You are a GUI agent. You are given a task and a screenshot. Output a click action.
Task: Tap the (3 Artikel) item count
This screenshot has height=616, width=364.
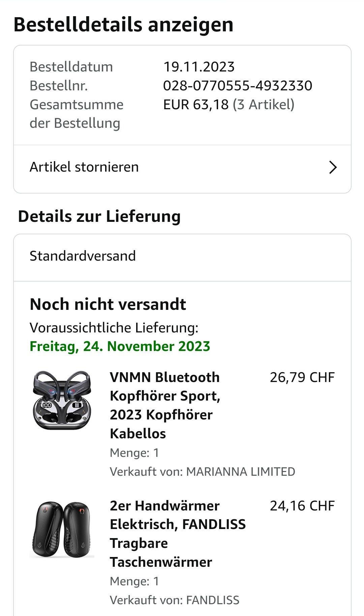pos(264,105)
